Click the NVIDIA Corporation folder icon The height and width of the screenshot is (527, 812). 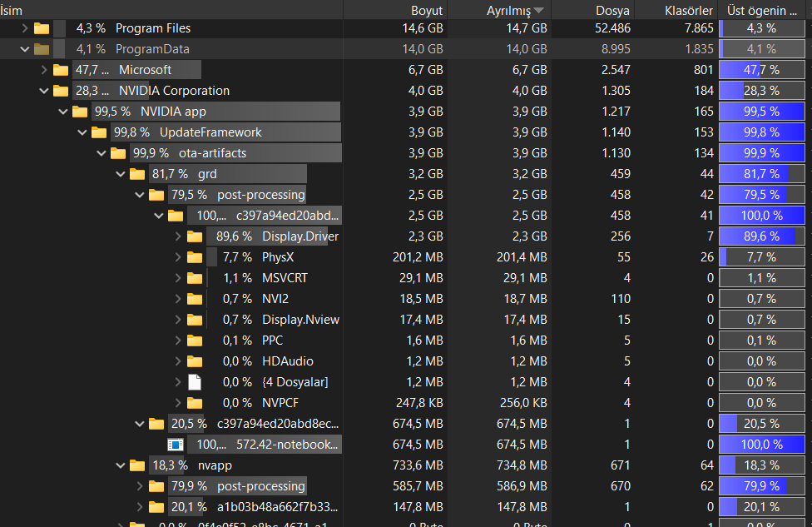click(x=61, y=91)
